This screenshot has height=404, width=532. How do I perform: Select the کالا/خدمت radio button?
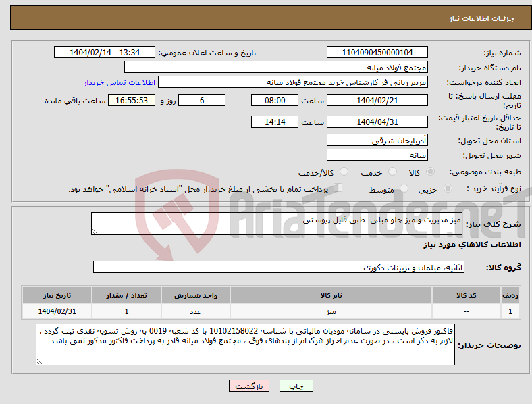344,172
